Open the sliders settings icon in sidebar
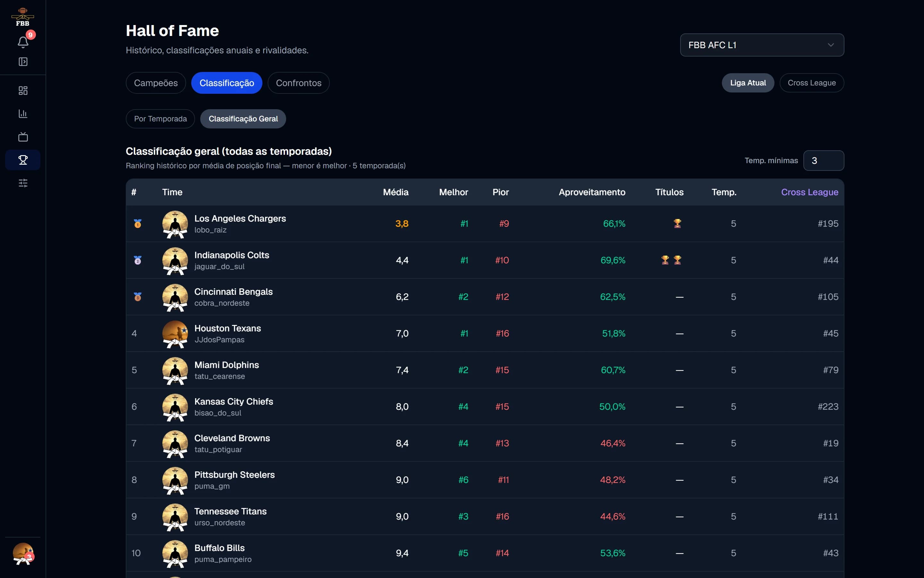Viewport: 924px width, 578px height. pos(23,183)
